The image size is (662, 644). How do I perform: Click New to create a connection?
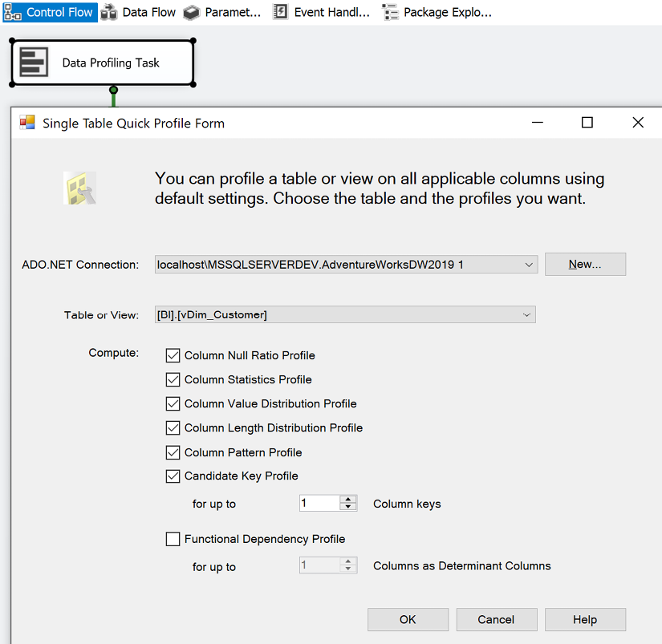[x=585, y=264]
